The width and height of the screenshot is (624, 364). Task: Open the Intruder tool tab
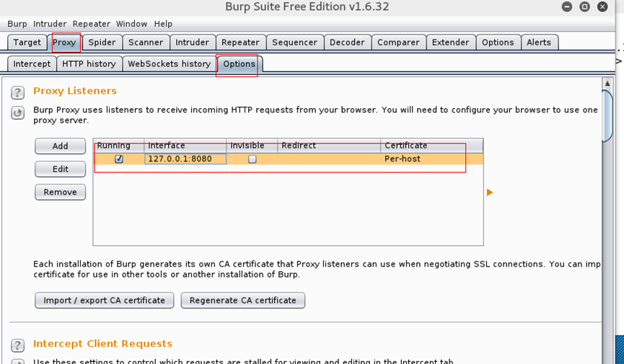point(192,43)
